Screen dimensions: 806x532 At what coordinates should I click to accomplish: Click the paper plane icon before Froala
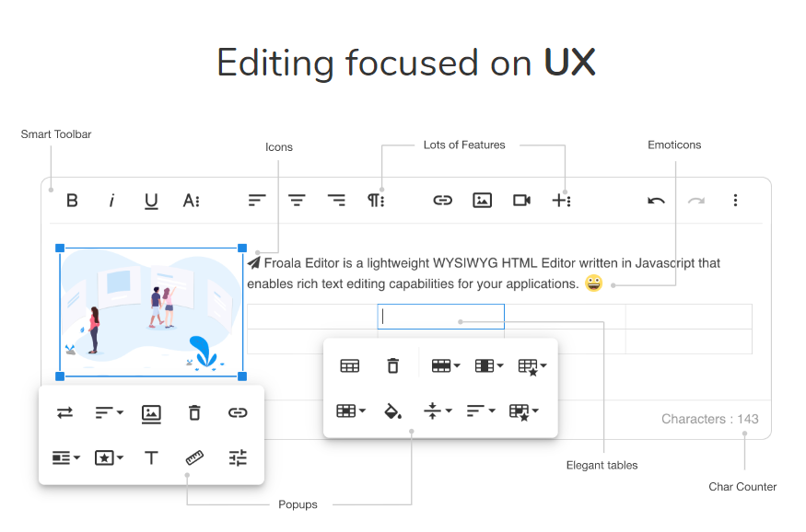[x=254, y=263]
